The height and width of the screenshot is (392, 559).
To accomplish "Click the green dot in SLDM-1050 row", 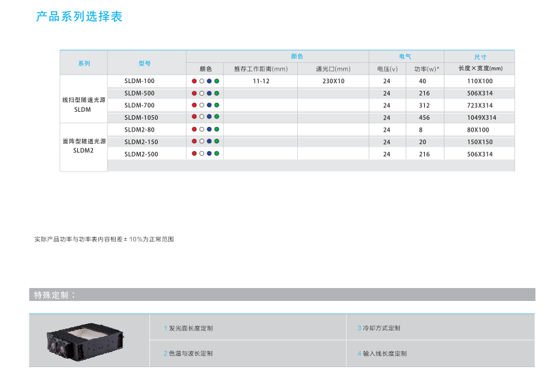I will click(217, 116).
